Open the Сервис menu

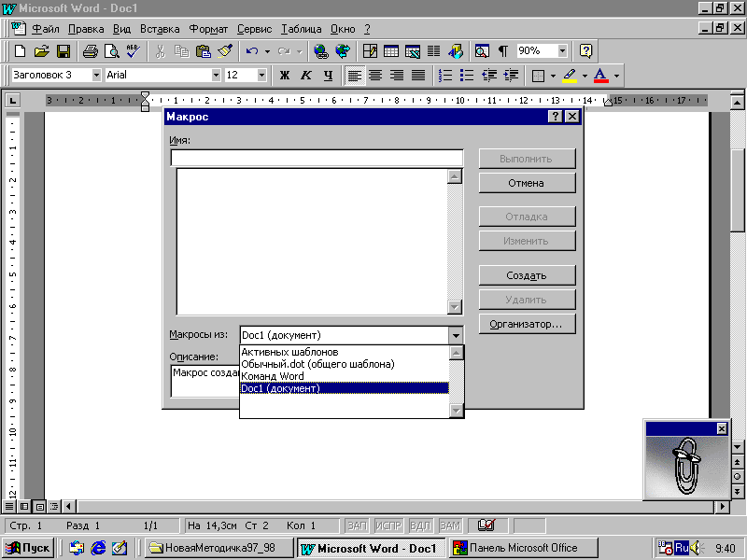[254, 29]
